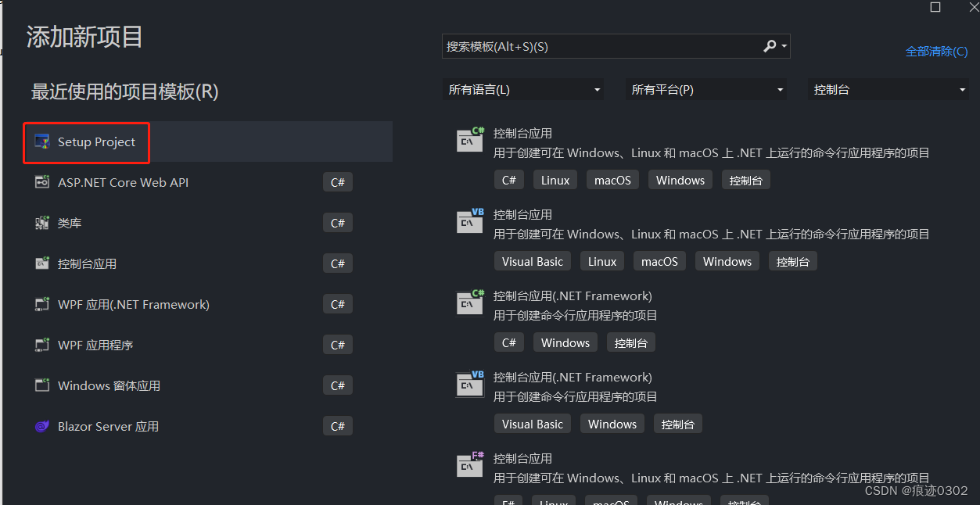This screenshot has width=980, height=505.
Task: Click the maximize window icon
Action: 935,7
